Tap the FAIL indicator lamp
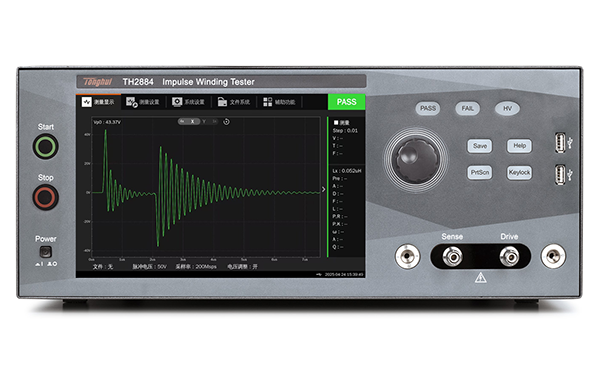The width and height of the screenshot is (600, 367). pos(467,108)
